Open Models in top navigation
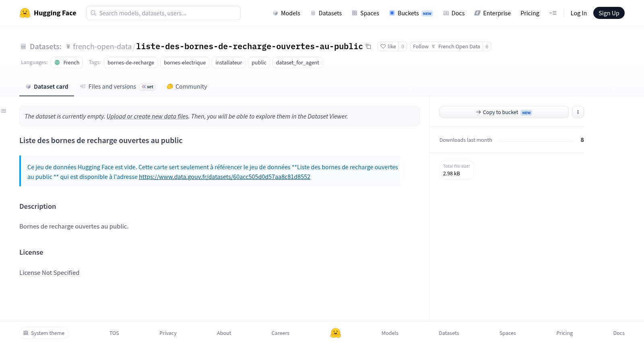The width and height of the screenshot is (644, 347). pos(286,13)
